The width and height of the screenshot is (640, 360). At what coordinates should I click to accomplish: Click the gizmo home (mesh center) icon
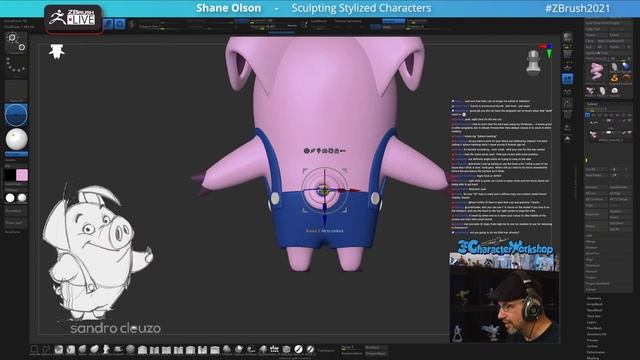(x=324, y=151)
